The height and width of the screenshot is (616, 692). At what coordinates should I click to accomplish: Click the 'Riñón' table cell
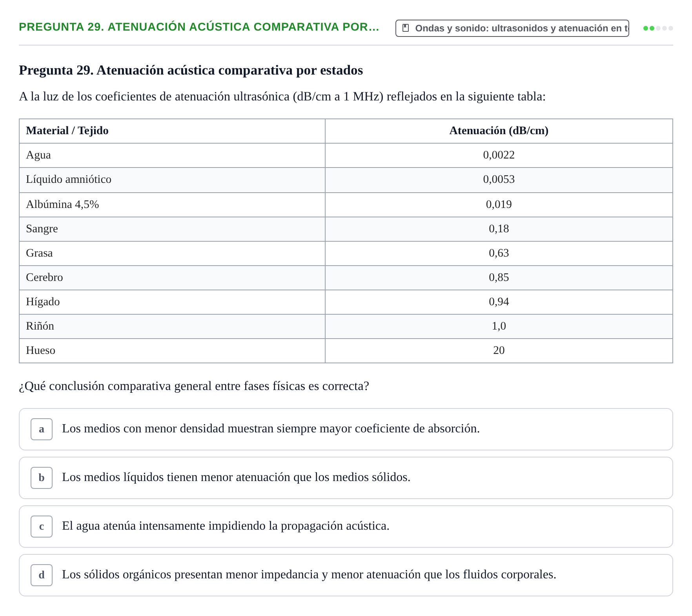coord(172,326)
